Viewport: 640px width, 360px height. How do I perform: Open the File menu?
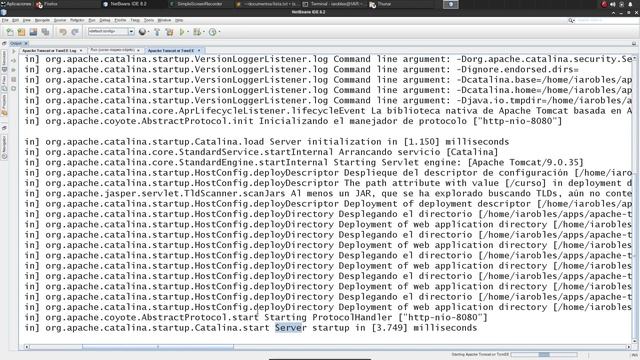pos(5,20)
